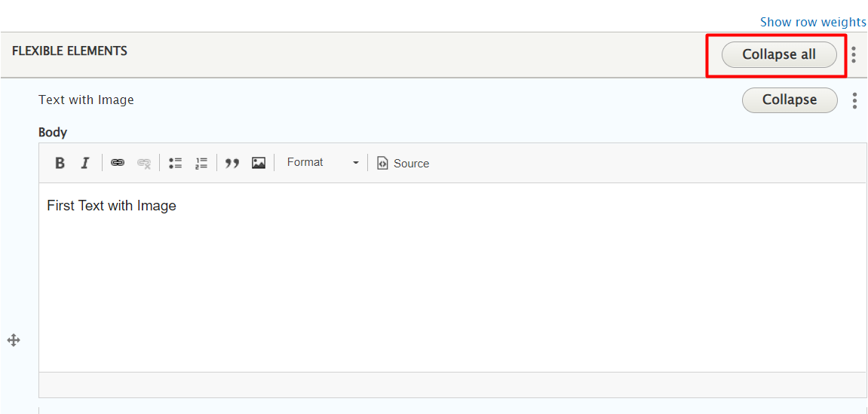Viewport: 868px width, 414px height.
Task: Switch editor to Source view
Action: coord(403,163)
